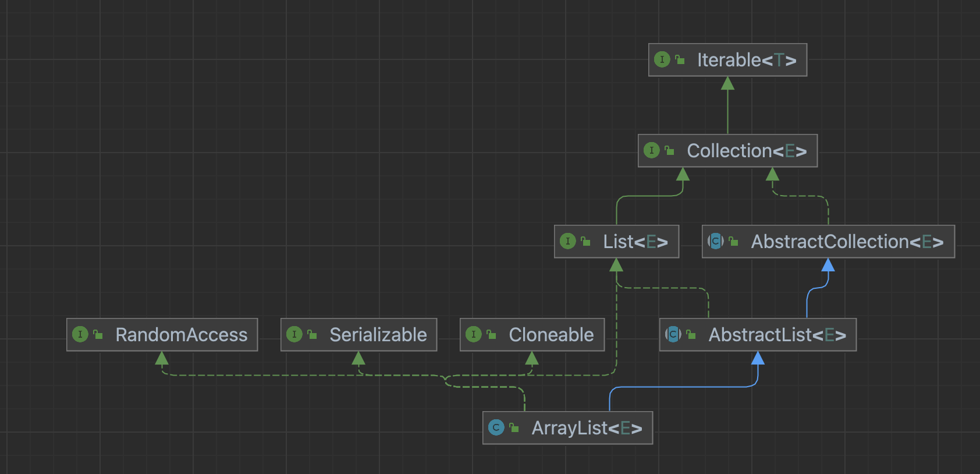Click the AbstractList<E> class node
Viewport: 980px width, 474px height.
pyautogui.click(x=758, y=334)
